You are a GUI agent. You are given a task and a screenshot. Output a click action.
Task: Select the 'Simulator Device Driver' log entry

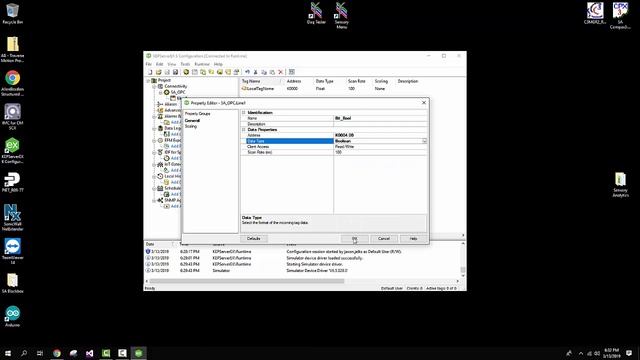point(302,271)
